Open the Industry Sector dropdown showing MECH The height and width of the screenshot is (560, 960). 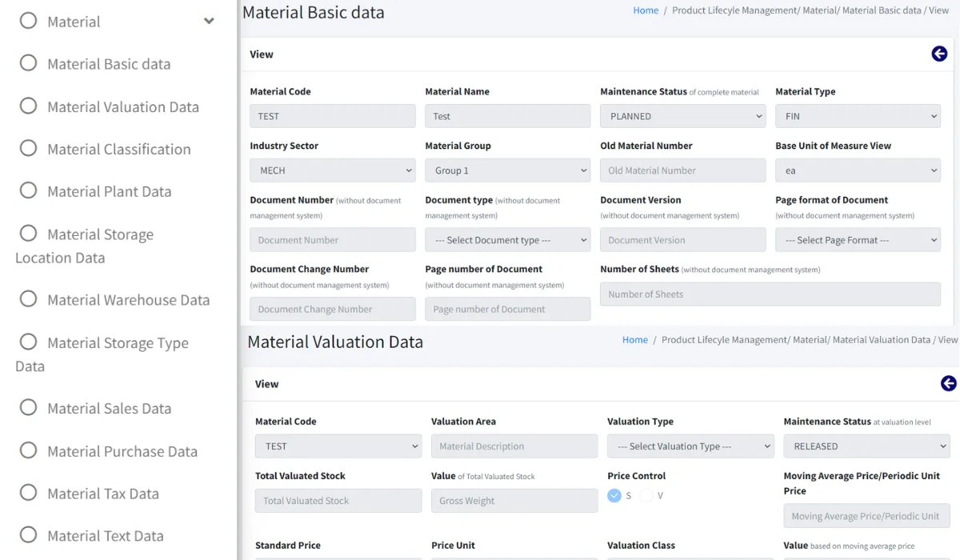(x=332, y=170)
